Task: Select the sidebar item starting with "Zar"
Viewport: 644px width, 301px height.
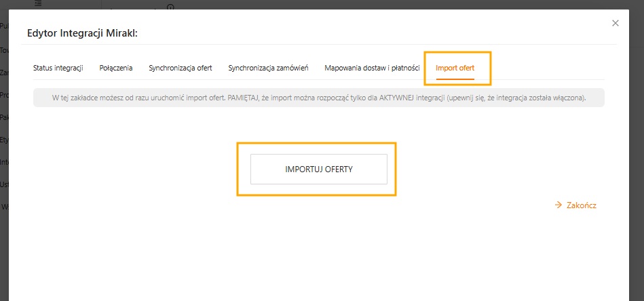Action: coord(4,72)
